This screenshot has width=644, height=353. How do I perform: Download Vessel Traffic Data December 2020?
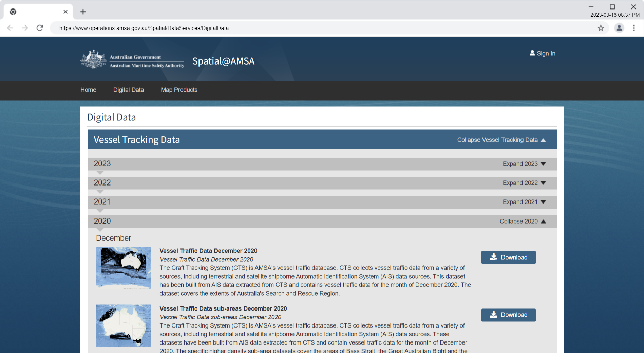[508, 257]
